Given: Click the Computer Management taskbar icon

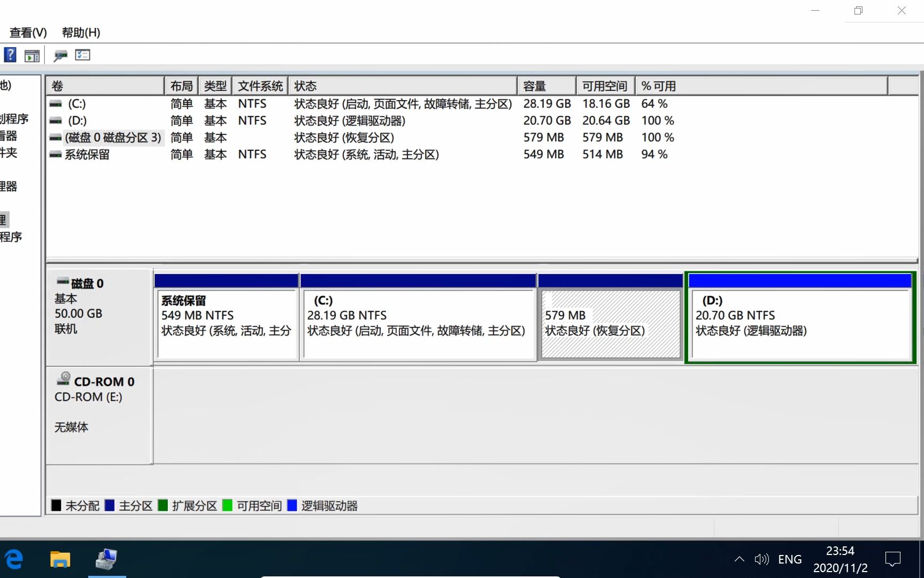Looking at the screenshot, I should pos(106,559).
